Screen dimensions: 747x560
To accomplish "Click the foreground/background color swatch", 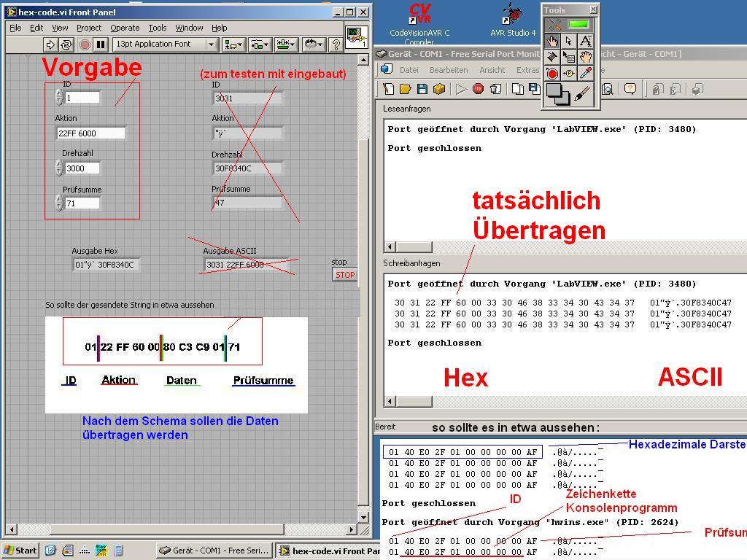I will [x=557, y=94].
